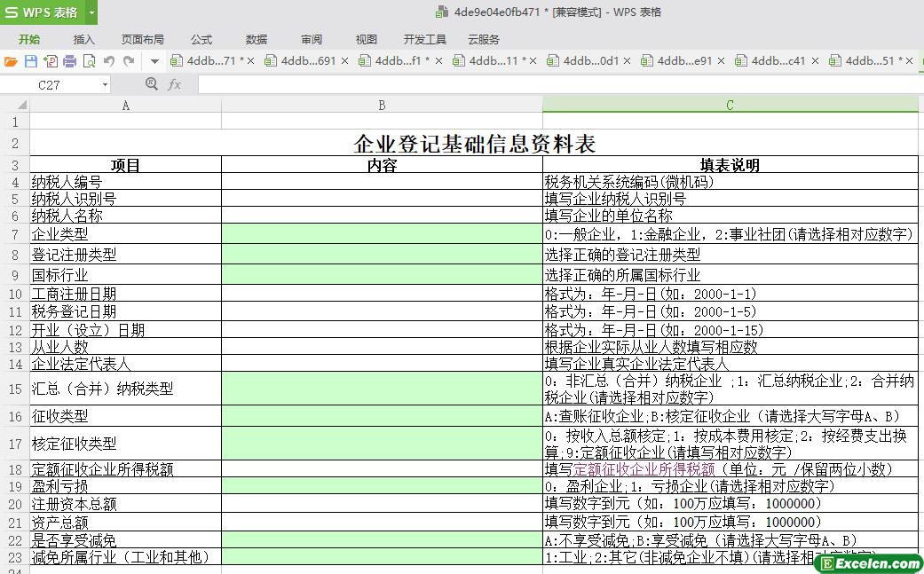The width and height of the screenshot is (924, 574).
Task: Click the Print icon in the toolbar
Action: click(x=69, y=61)
